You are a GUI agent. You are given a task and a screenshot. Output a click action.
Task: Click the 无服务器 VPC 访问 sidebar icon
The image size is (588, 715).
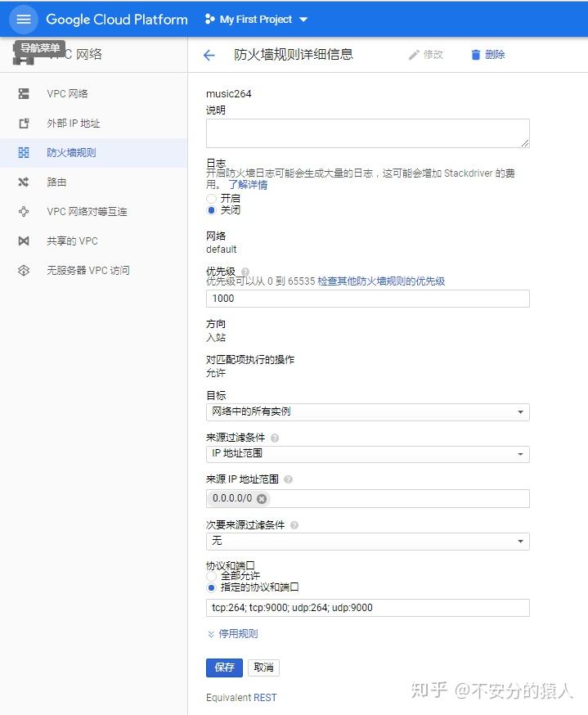coord(24,271)
